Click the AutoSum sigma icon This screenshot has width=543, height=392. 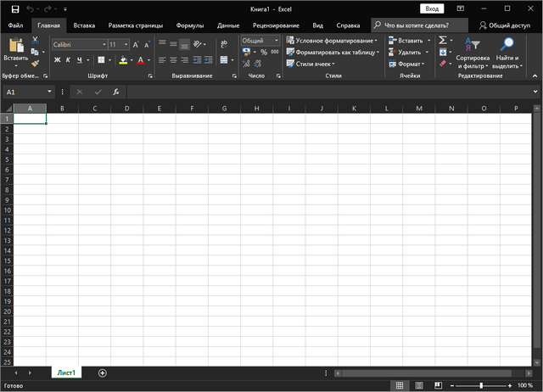443,40
